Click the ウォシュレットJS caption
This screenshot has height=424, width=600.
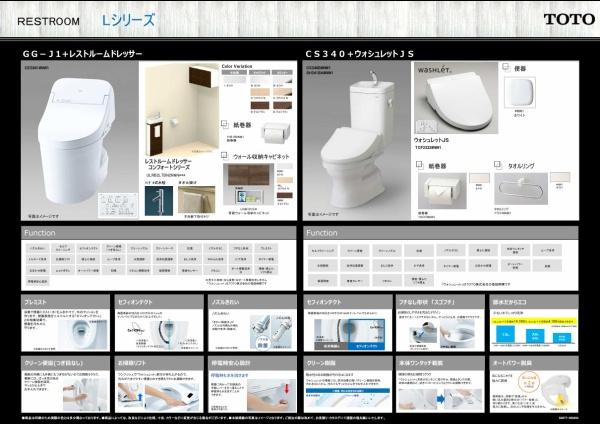pos(431,140)
